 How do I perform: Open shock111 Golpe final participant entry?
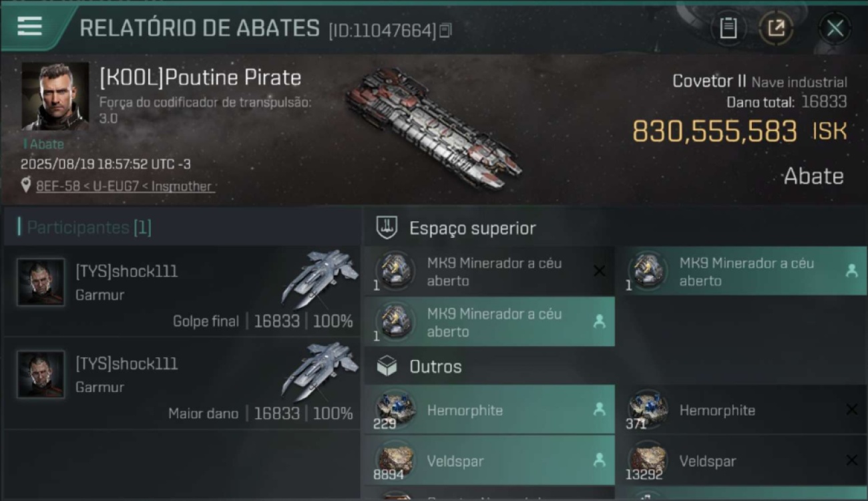pos(182,291)
